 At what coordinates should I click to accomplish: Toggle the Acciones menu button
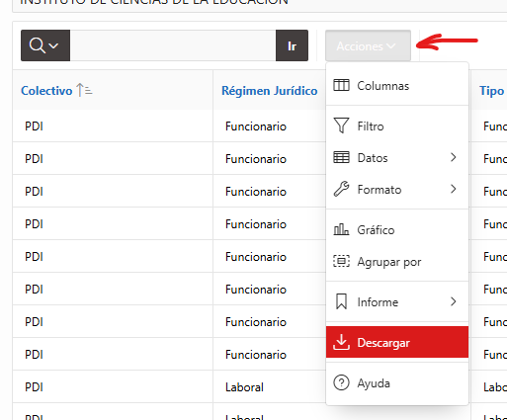(x=368, y=45)
